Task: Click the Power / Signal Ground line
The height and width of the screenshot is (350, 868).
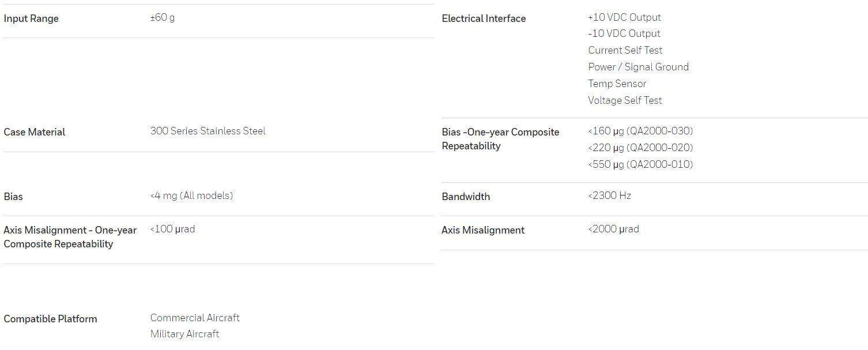Action: tap(639, 67)
